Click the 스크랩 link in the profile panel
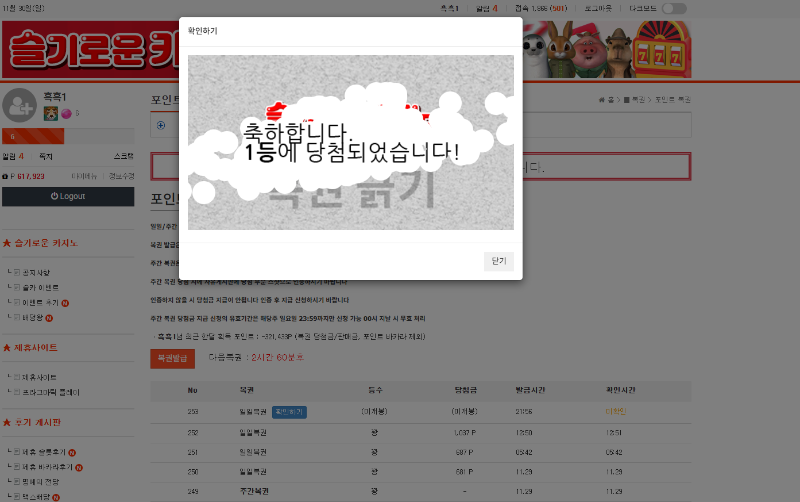The height and width of the screenshot is (502, 800). pyautogui.click(x=123, y=156)
